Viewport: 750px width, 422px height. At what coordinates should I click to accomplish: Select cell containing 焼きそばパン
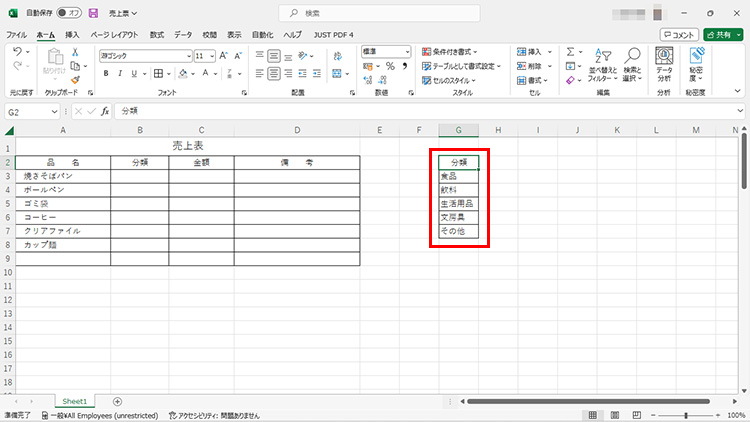coord(63,175)
